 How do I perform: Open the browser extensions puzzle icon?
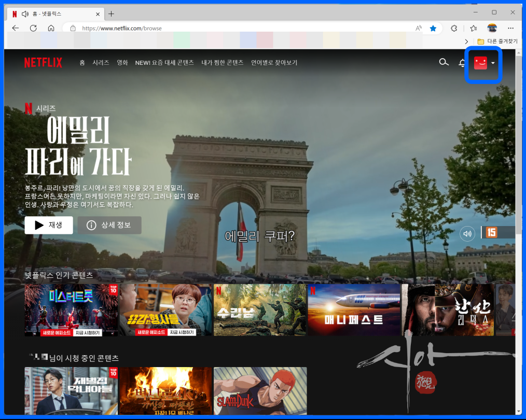pyautogui.click(x=454, y=28)
